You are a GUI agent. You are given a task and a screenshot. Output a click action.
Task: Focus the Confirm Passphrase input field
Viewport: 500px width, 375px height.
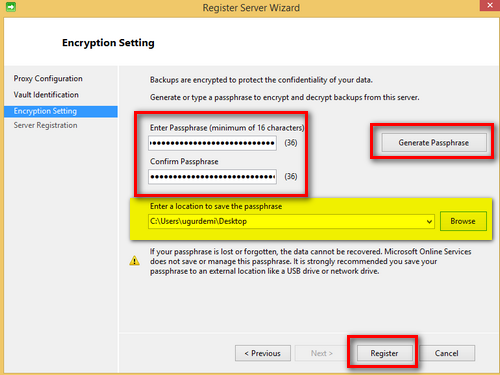(x=212, y=176)
